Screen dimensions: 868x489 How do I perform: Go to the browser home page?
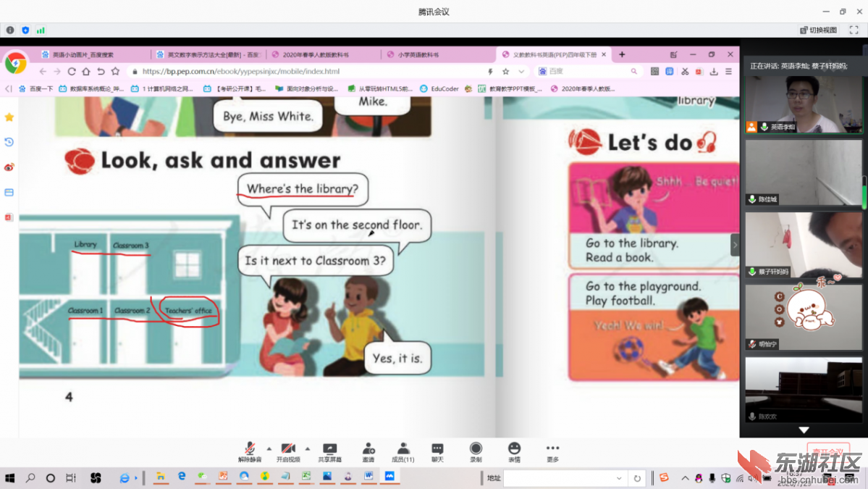[86, 72]
